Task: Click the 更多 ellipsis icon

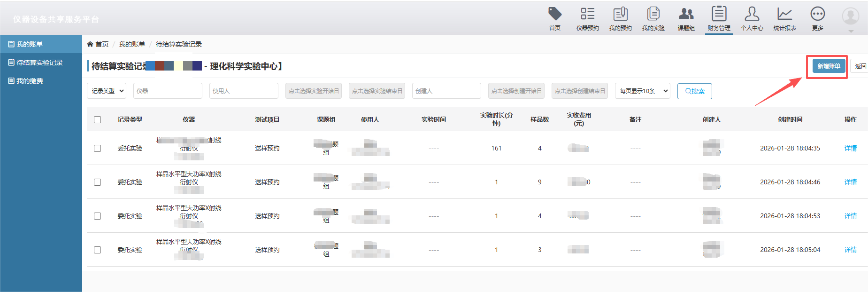Action: click(817, 14)
